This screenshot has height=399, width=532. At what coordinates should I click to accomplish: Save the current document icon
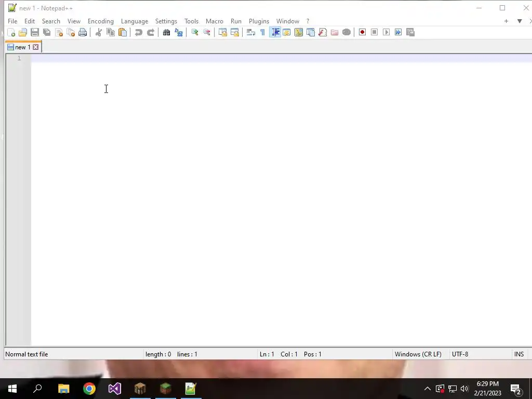click(x=35, y=32)
